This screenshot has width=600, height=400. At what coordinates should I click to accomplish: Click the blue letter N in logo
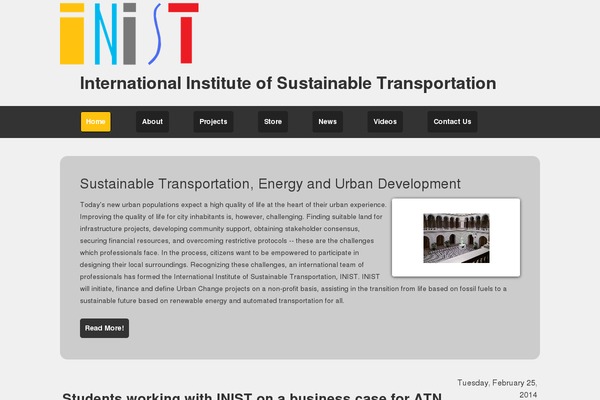[104, 32]
